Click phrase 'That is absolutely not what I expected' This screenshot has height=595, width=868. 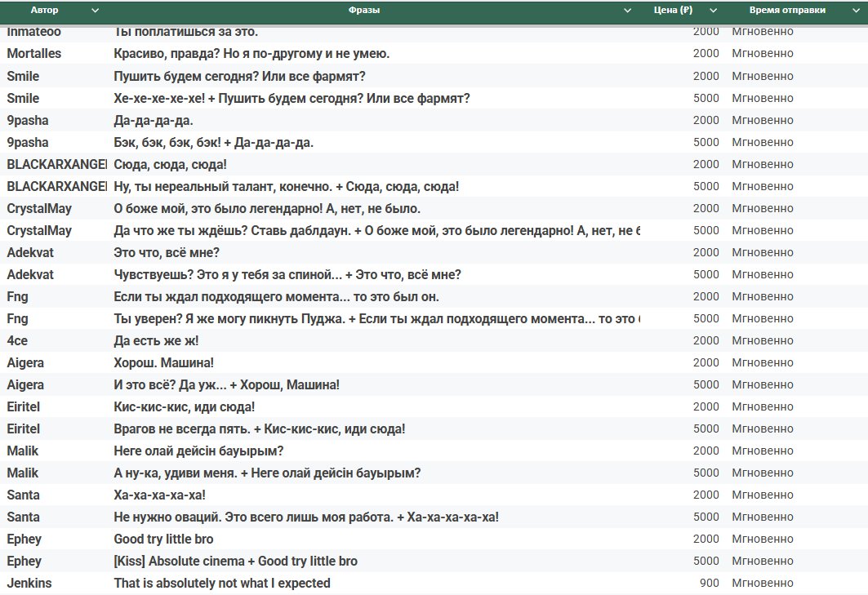tap(222, 584)
